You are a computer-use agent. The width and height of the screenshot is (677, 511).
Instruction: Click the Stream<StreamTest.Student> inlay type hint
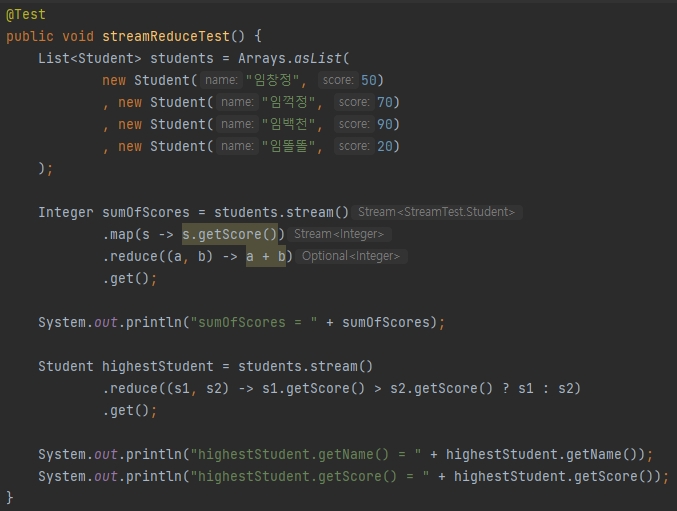click(x=436, y=212)
